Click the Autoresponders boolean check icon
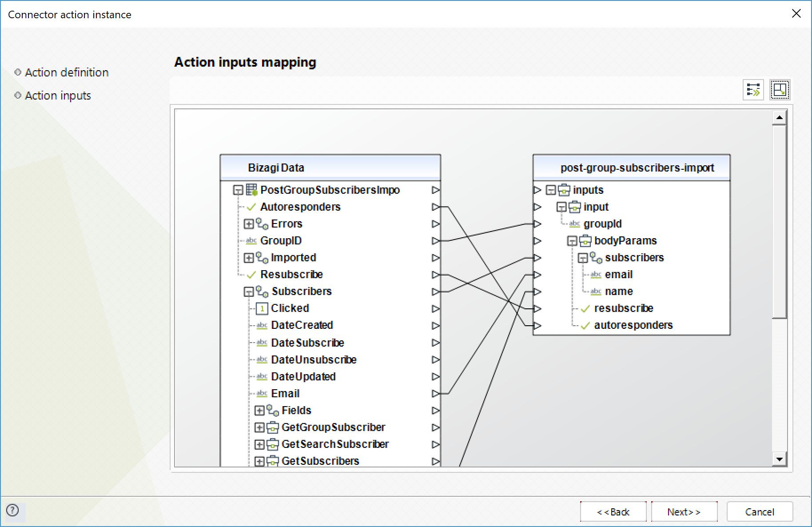The width and height of the screenshot is (812, 527). pos(251,207)
